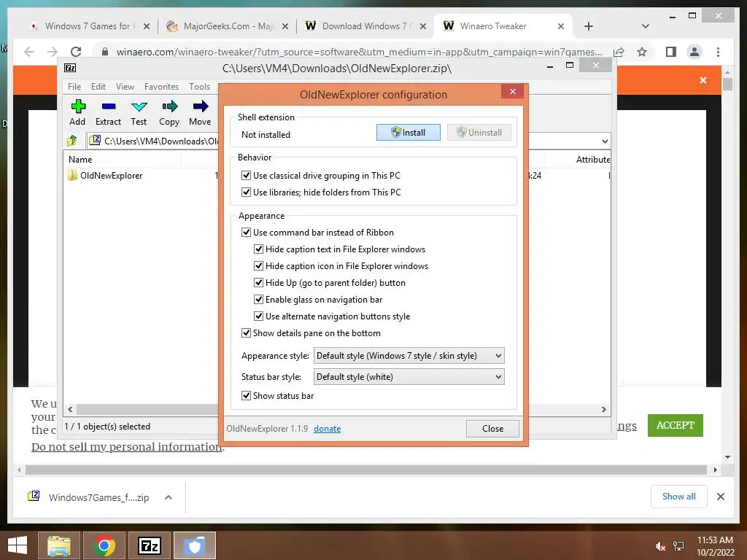Open the 7-Zip Edit menu
Screen dimensions: 747x560
click(x=98, y=87)
